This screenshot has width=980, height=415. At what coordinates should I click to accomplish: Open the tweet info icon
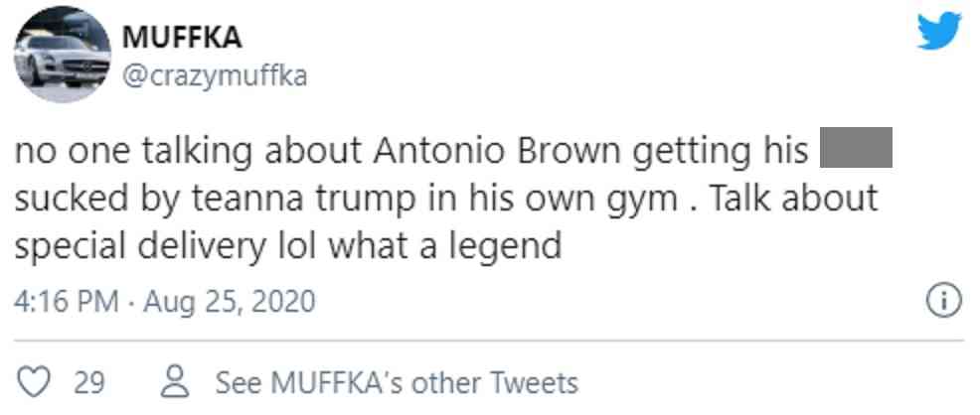(x=942, y=300)
